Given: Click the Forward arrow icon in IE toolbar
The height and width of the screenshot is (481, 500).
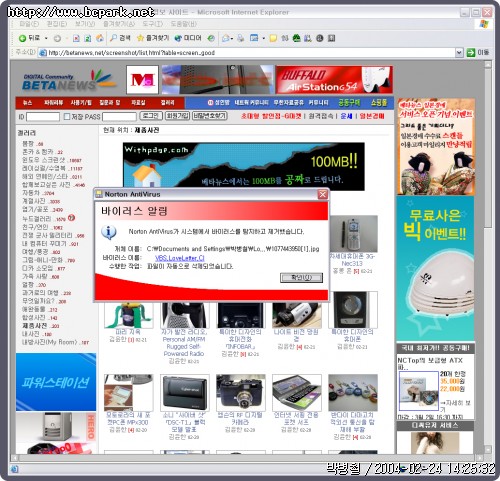Looking at the screenshot, I should (x=57, y=38).
